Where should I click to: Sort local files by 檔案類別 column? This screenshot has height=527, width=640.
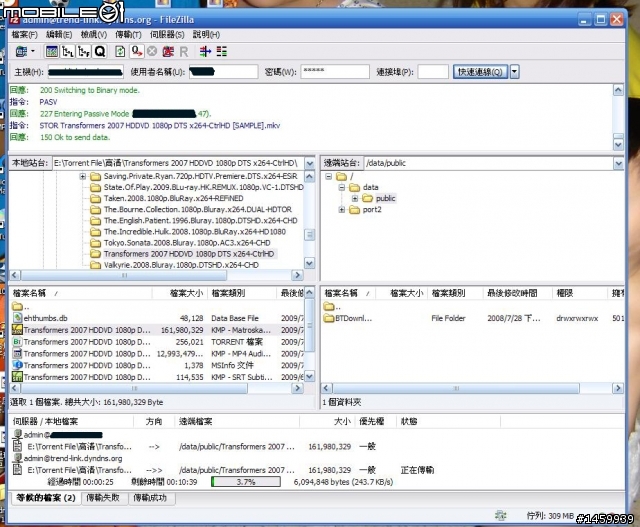tap(242, 293)
